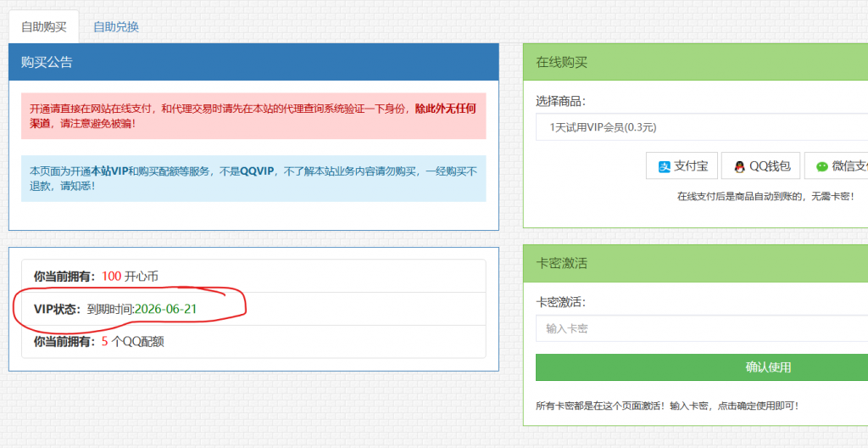Screen dimensions: 868x448
Task: Click the green WeChat Pay icon
Action: point(821,166)
